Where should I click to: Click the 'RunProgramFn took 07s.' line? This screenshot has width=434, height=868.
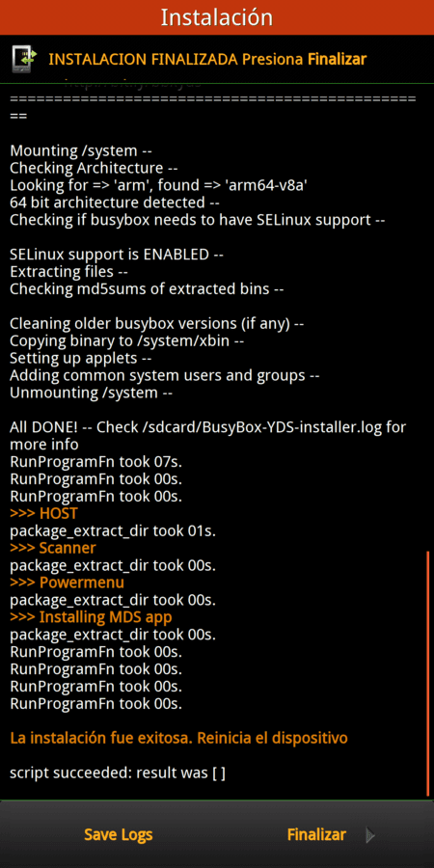coord(95,462)
